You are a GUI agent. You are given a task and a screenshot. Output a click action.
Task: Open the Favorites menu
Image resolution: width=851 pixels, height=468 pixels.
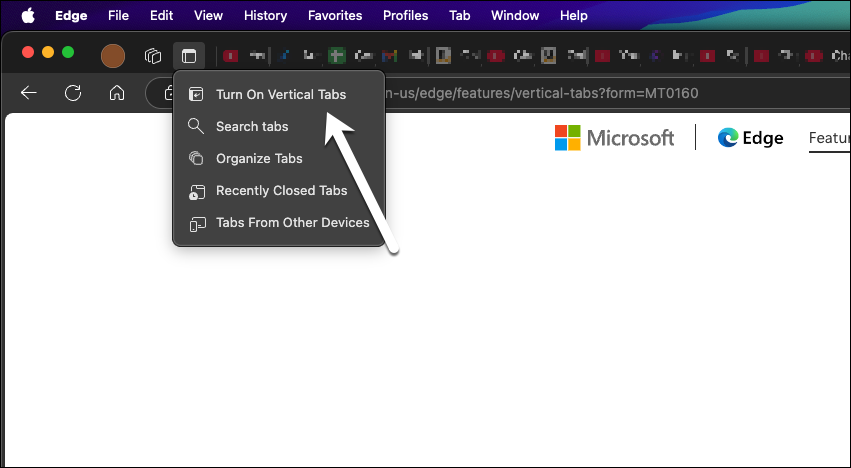coord(335,15)
